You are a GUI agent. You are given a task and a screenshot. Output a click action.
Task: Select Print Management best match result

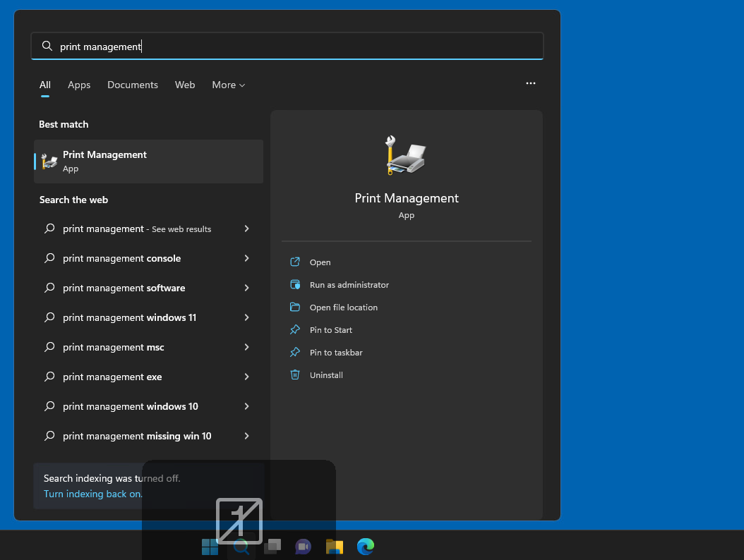coord(148,162)
